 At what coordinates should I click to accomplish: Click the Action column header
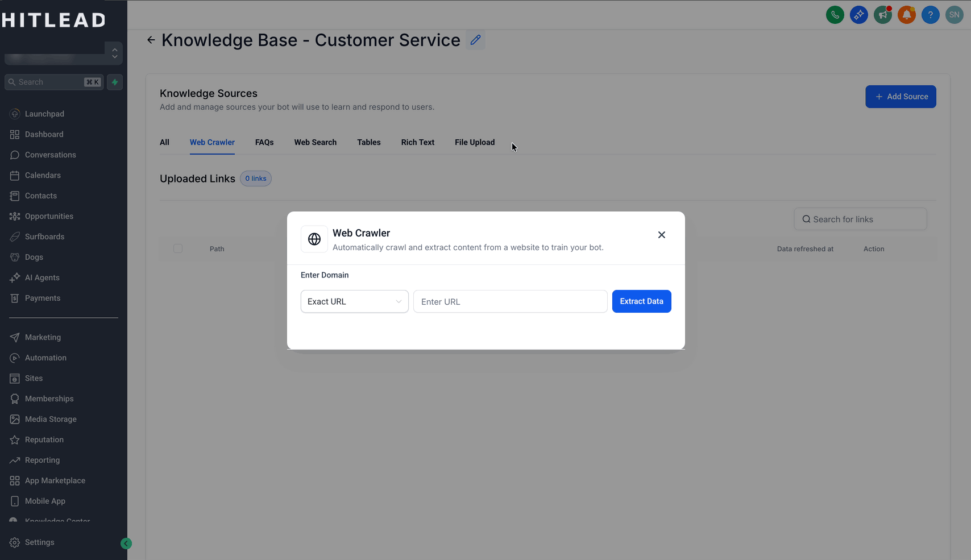coord(874,249)
